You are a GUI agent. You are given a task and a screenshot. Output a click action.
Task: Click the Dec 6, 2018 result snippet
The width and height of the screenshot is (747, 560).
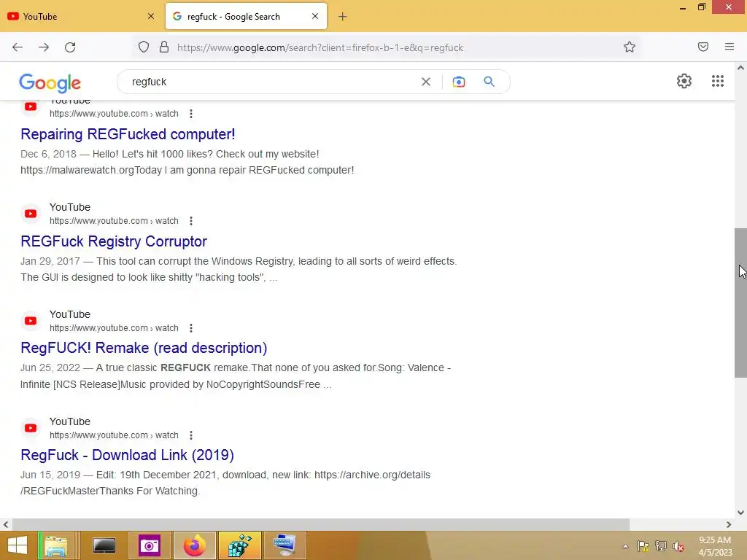pyautogui.click(x=187, y=163)
